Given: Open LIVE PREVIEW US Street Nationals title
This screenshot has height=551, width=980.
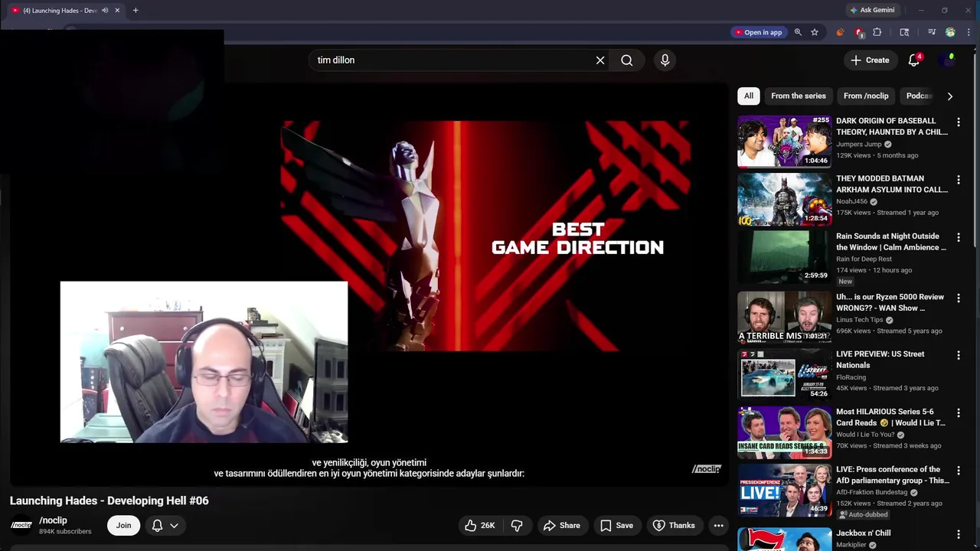Looking at the screenshot, I should click(880, 360).
